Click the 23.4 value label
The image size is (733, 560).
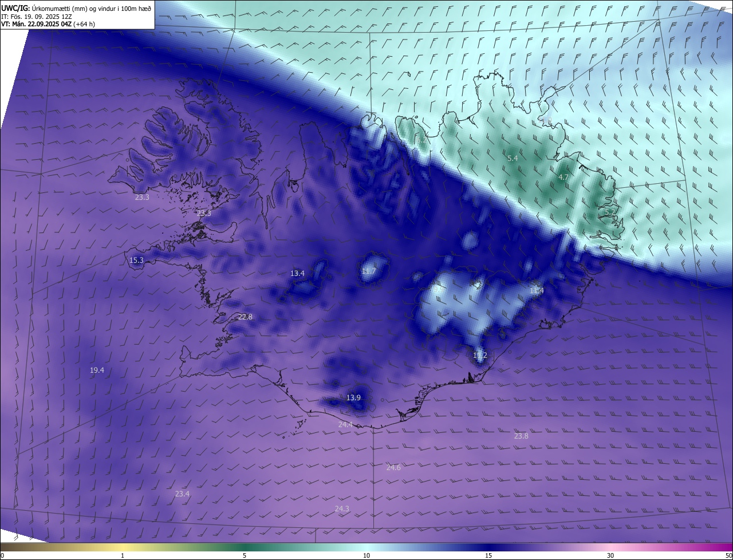[182, 494]
